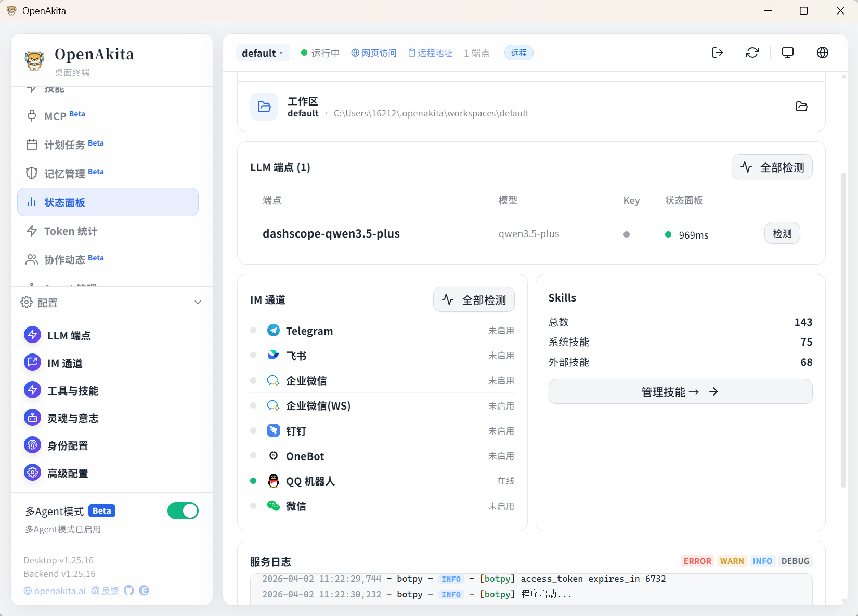Collapse the 配置 section chevron

coord(198,303)
